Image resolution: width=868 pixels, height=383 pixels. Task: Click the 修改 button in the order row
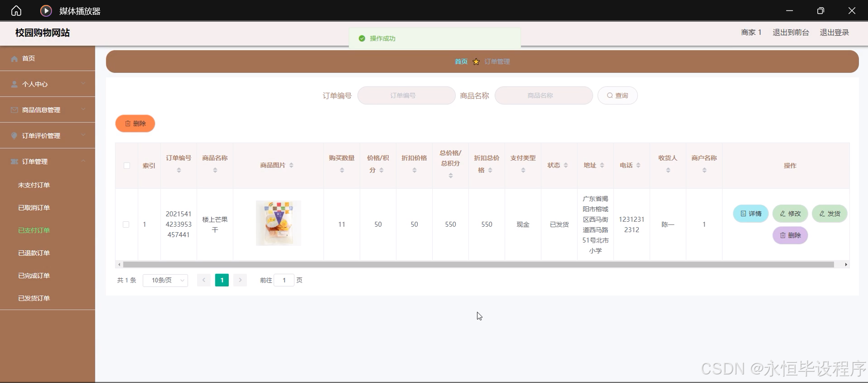tap(790, 214)
